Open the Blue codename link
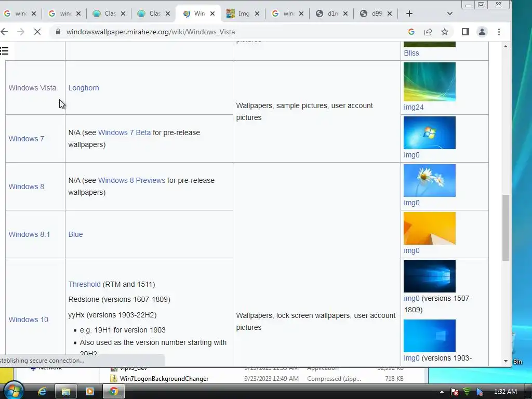The height and width of the screenshot is (399, 532). click(x=75, y=234)
